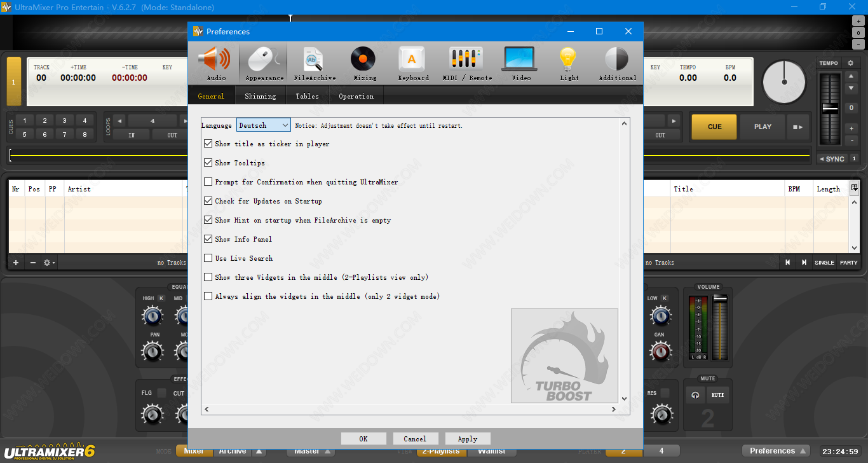Click the Apply button

pos(468,439)
